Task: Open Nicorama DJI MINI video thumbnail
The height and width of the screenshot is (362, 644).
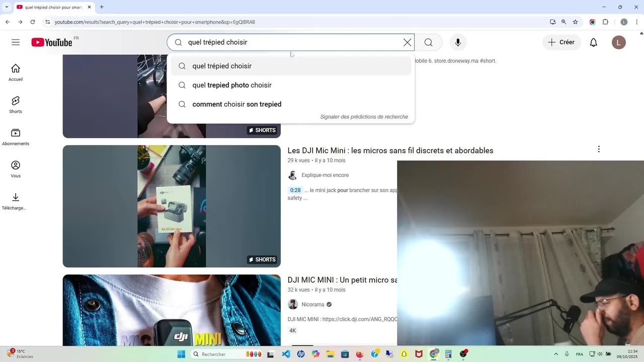Action: 172,310
